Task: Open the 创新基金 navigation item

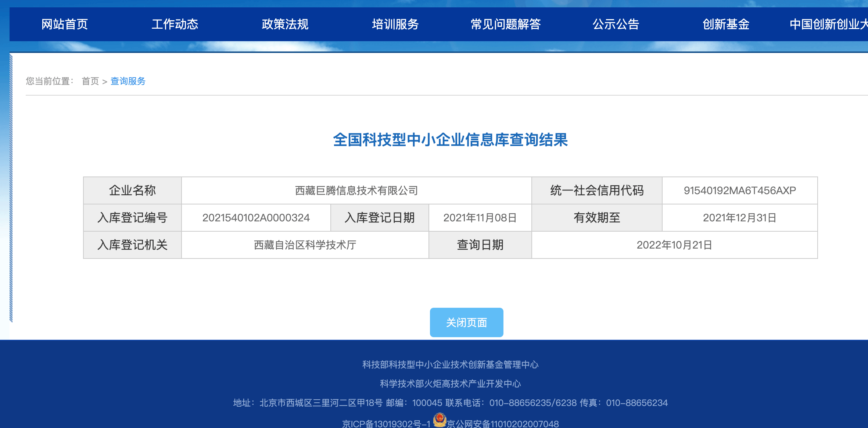Action: click(726, 24)
